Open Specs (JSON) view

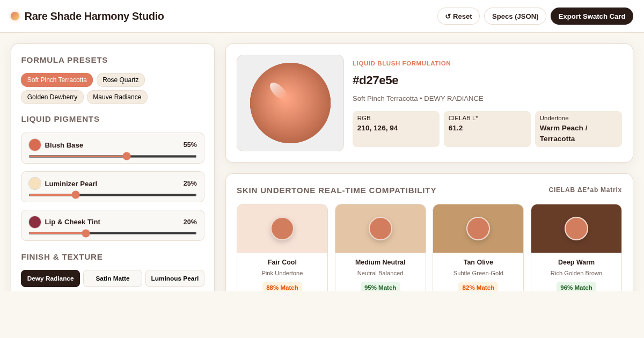pyautogui.click(x=515, y=16)
